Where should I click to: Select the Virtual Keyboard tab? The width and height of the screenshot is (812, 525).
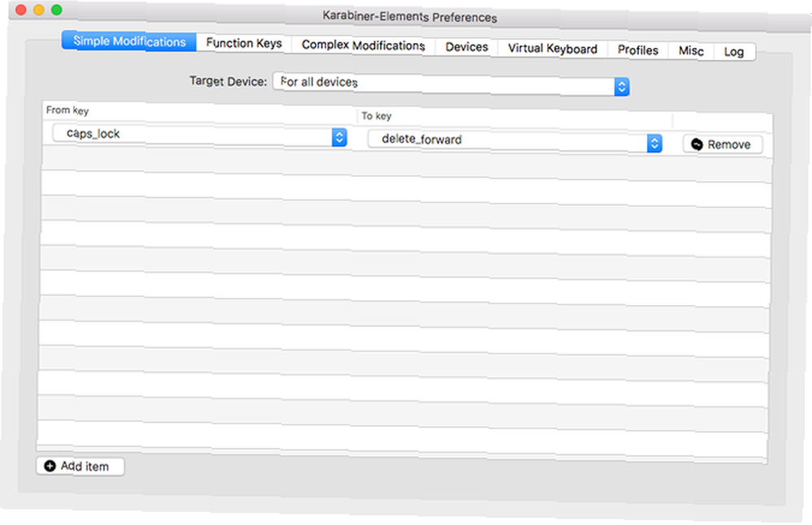point(552,49)
